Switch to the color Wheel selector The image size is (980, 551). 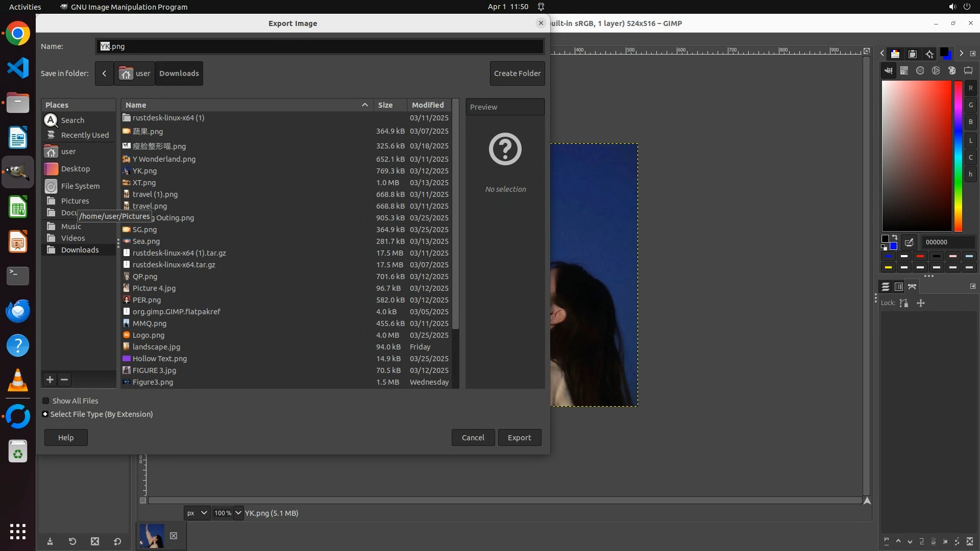[936, 70]
